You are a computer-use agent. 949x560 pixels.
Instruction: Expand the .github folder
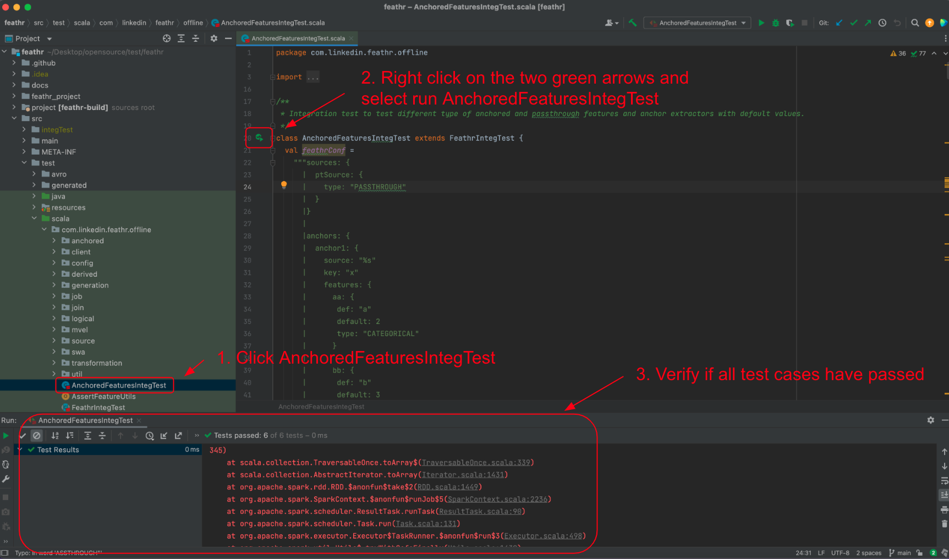14,63
